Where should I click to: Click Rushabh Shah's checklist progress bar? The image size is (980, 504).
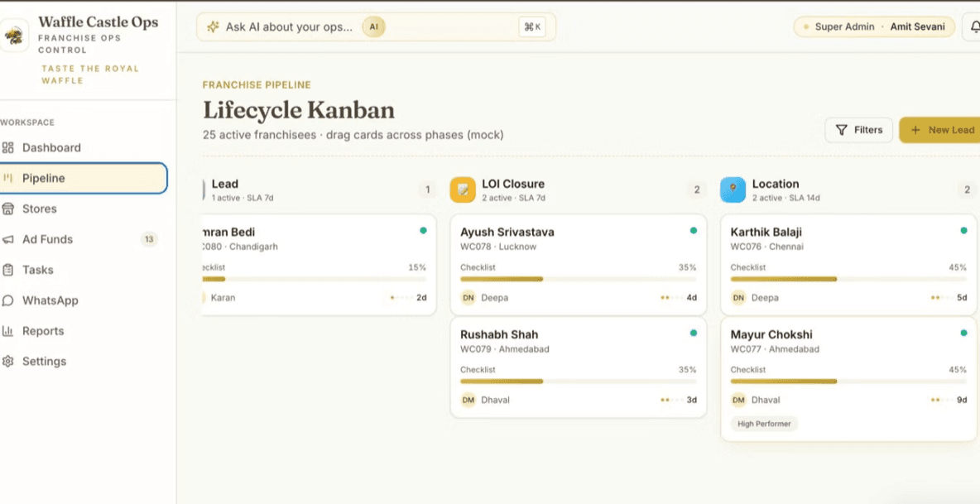coord(578,381)
